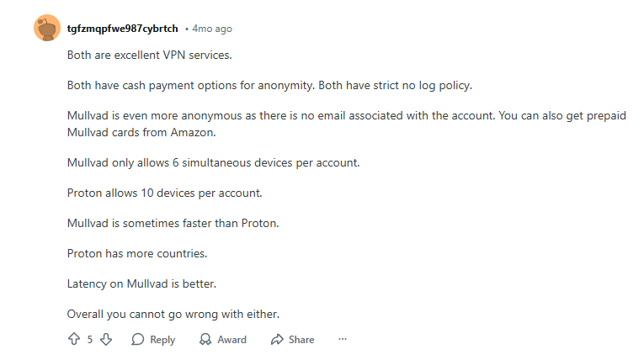
Task: Click the commenter's Reddit avatar
Action: (x=46, y=29)
